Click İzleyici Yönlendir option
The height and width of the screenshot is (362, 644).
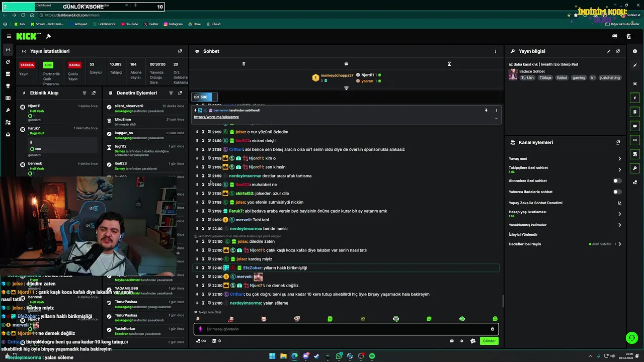523,234
